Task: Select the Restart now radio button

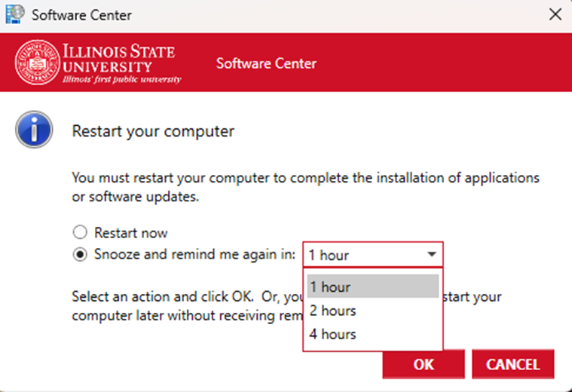Action: point(80,233)
